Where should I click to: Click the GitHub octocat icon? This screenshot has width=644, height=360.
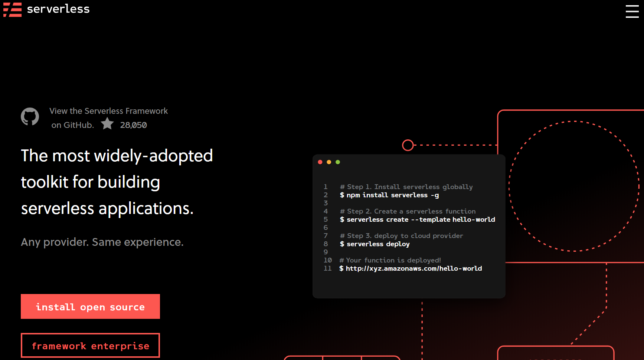tap(30, 117)
